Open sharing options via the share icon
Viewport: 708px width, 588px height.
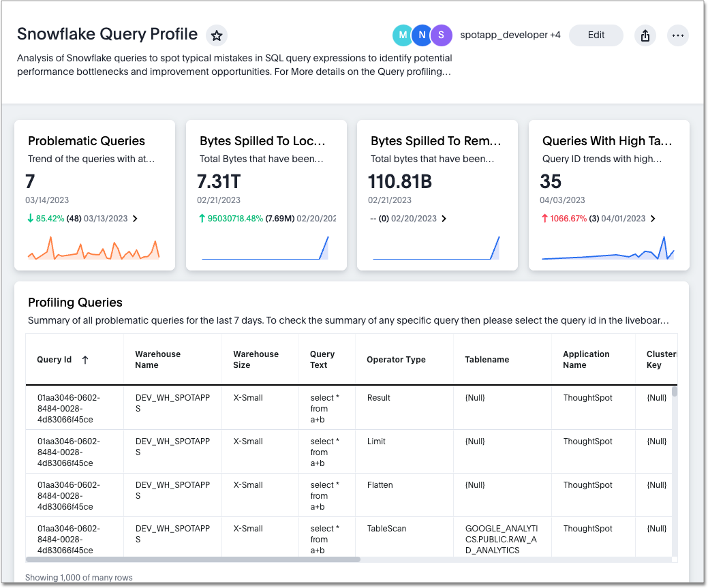[x=645, y=35]
